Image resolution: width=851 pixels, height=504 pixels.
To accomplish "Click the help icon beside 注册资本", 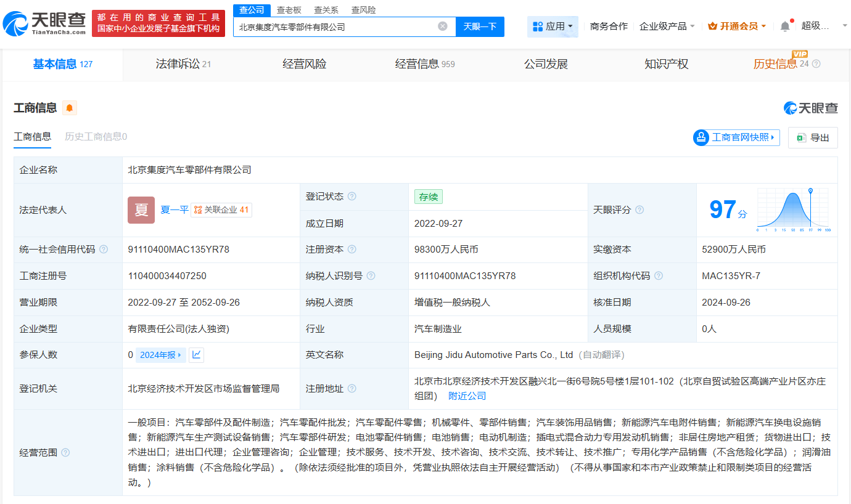I will pyautogui.click(x=351, y=250).
